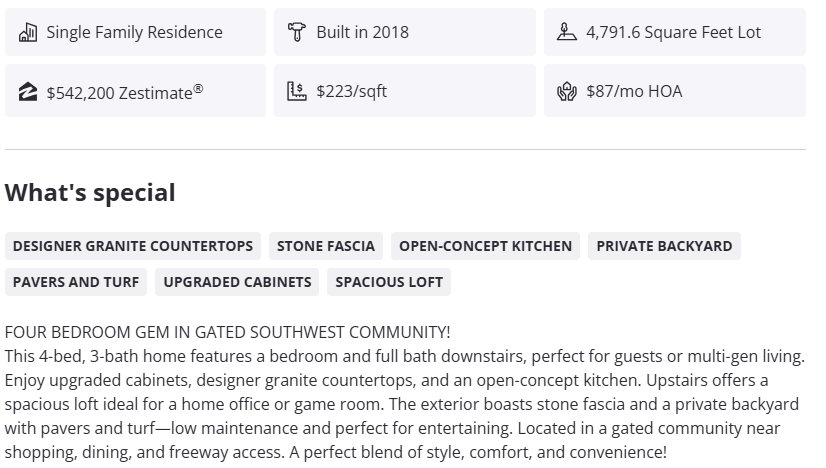Click the hammer icon next to Built in 2018

point(296,32)
